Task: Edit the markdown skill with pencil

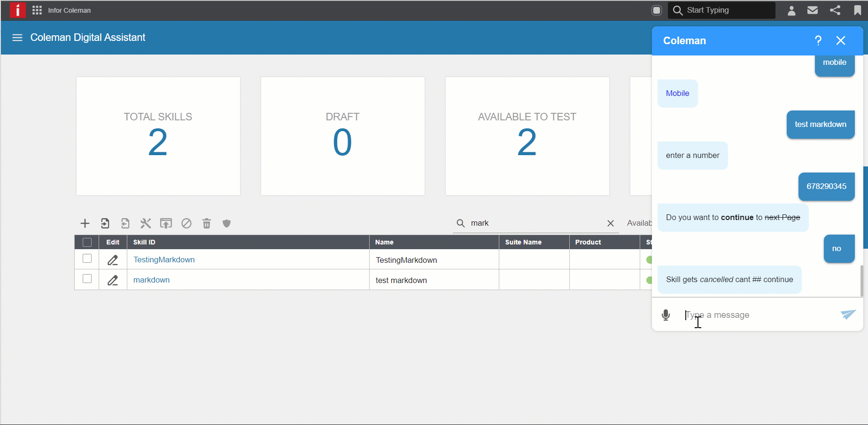Action: point(113,280)
